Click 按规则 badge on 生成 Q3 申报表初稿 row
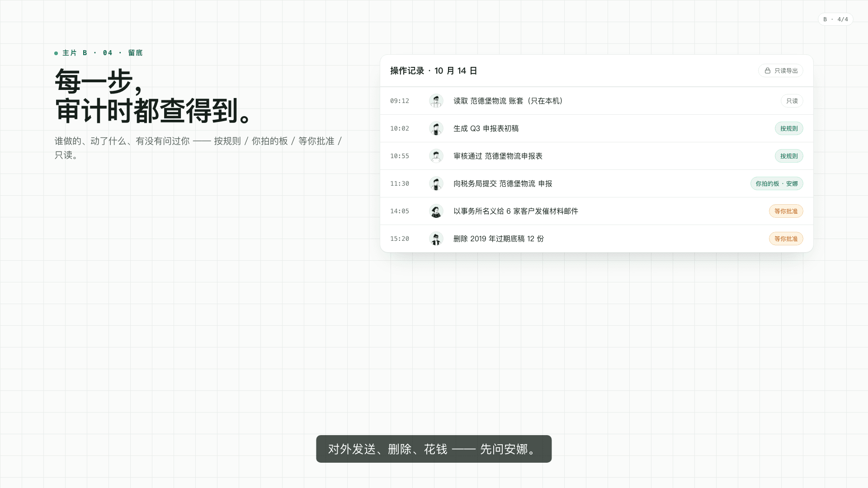Viewport: 868px width, 488px height. pos(789,128)
